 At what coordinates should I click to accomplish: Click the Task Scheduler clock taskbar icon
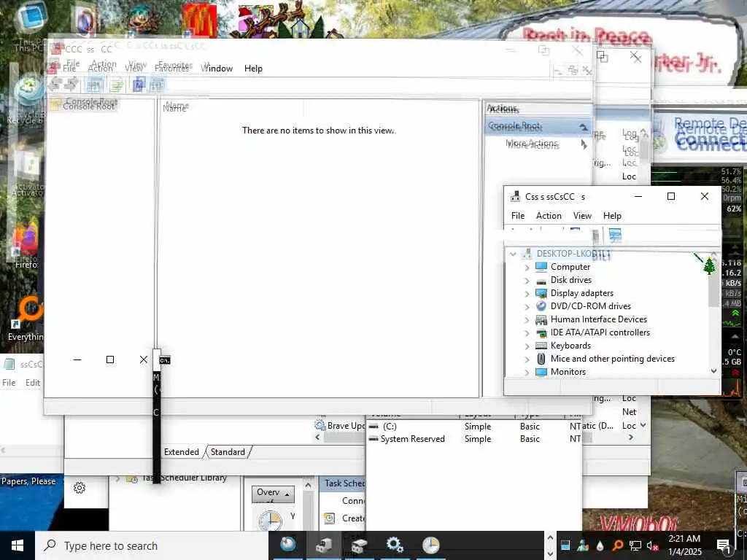click(x=430, y=545)
